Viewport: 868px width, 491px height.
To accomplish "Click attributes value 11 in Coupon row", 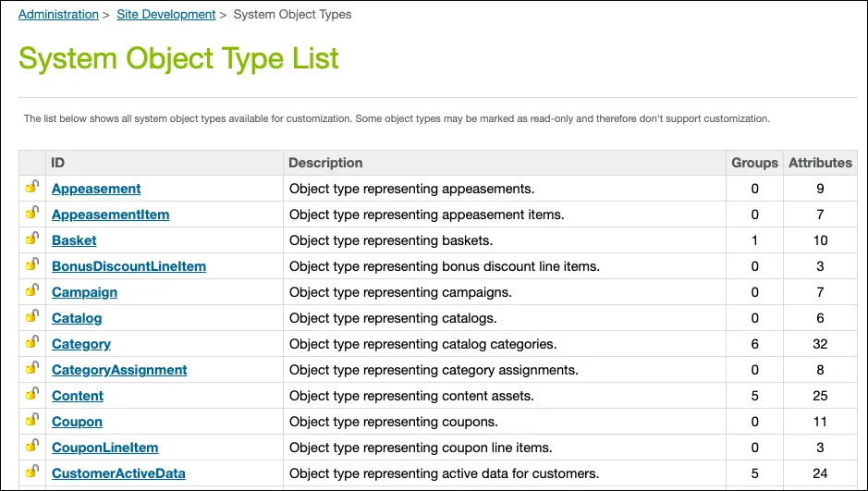I will click(820, 422).
